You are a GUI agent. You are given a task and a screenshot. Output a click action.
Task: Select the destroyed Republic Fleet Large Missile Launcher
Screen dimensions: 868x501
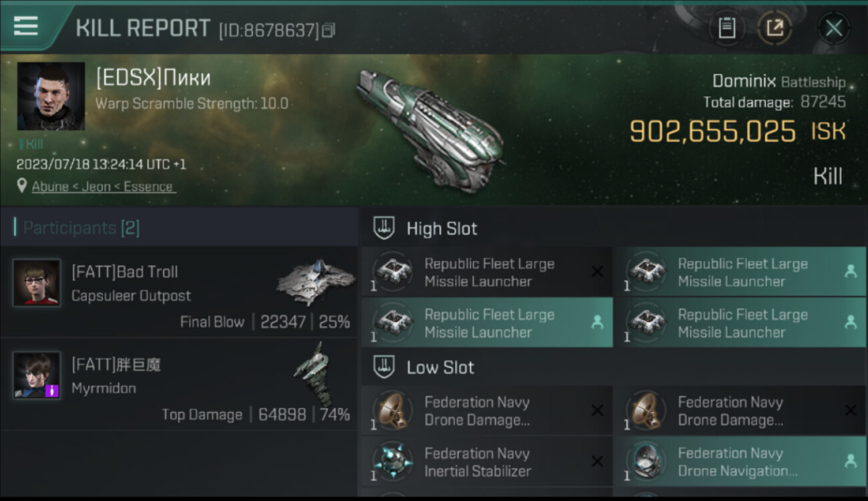point(487,273)
